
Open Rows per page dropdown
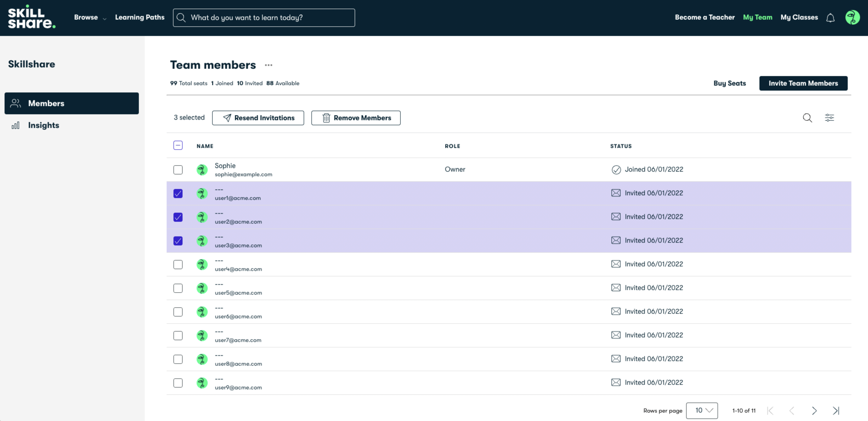[x=702, y=411]
